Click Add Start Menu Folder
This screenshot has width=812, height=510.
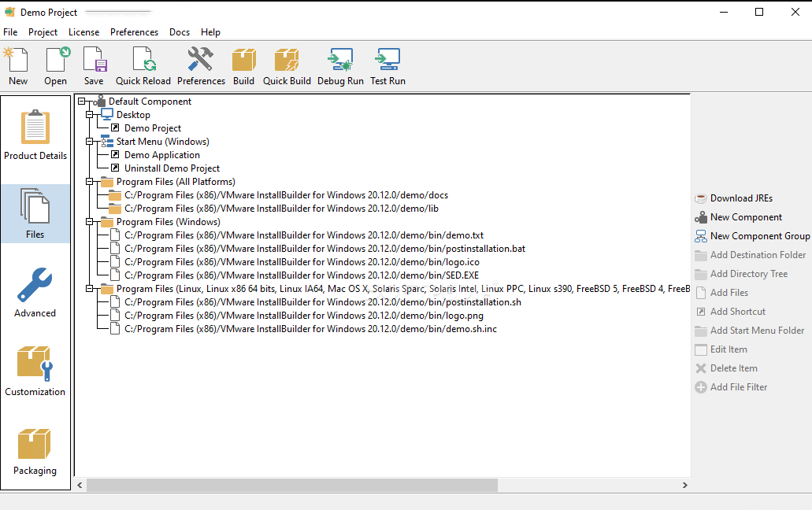[x=749, y=331]
